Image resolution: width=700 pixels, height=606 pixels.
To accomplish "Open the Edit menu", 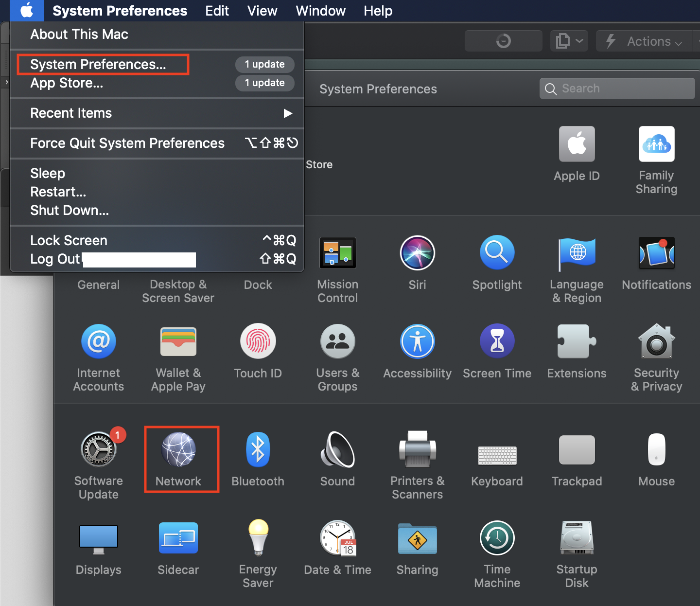I will click(217, 11).
